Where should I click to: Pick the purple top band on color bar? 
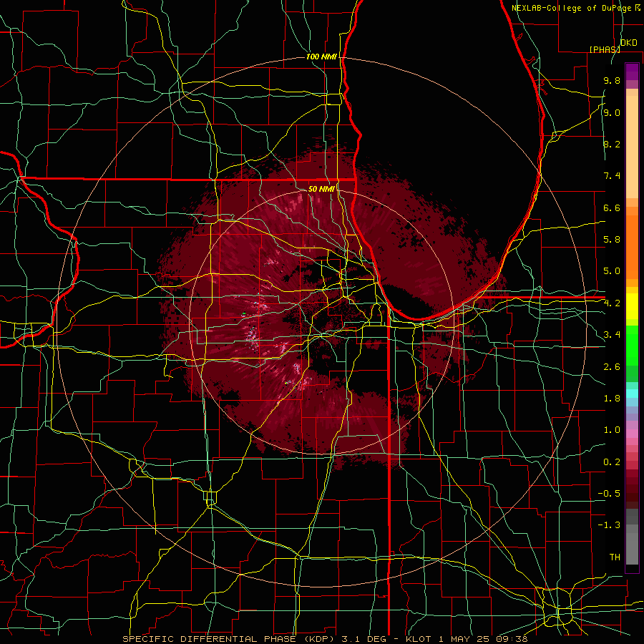(632, 72)
